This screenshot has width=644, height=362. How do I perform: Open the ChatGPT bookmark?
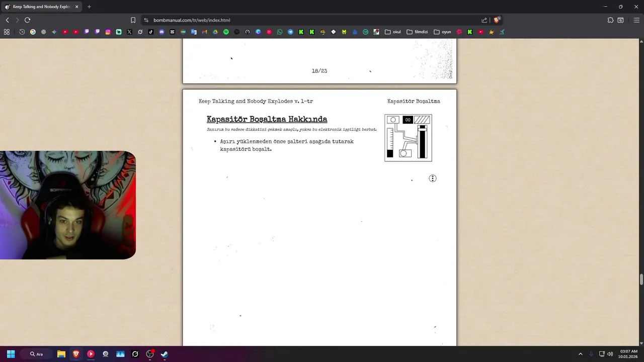point(43,32)
